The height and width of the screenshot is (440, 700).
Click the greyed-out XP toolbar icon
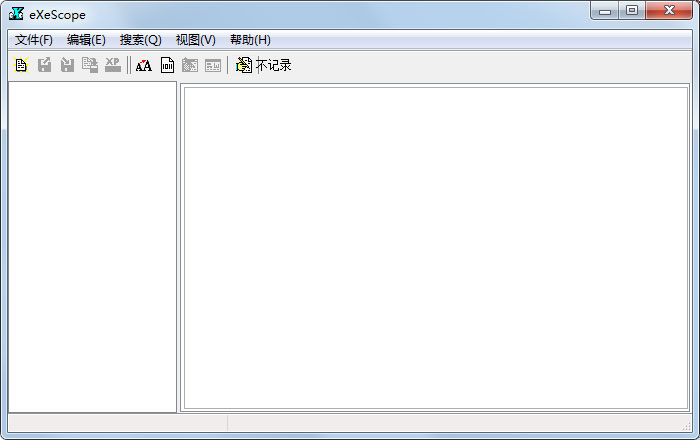coord(113,65)
